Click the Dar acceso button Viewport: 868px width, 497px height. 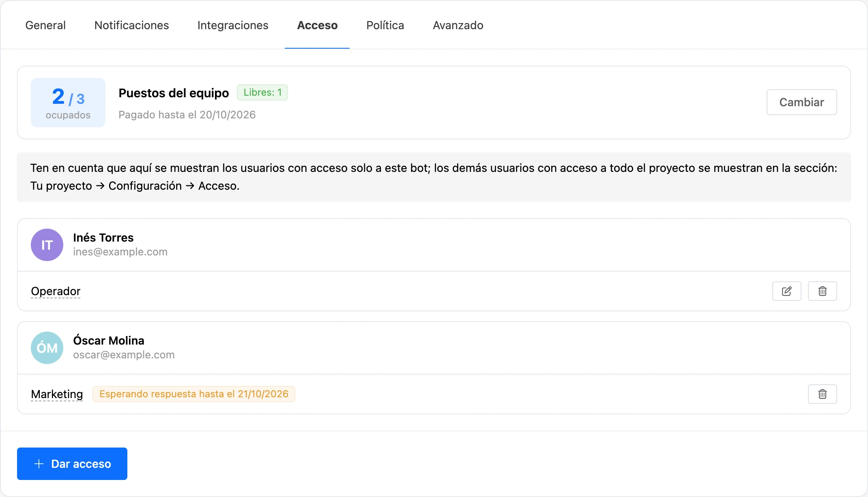(x=72, y=464)
